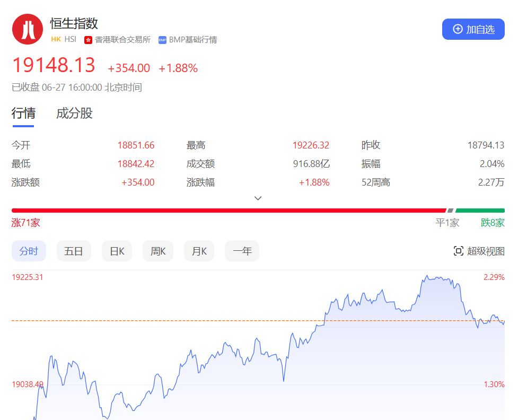Click chart axis label 19038.49
The height and width of the screenshot is (420, 518).
28,384
